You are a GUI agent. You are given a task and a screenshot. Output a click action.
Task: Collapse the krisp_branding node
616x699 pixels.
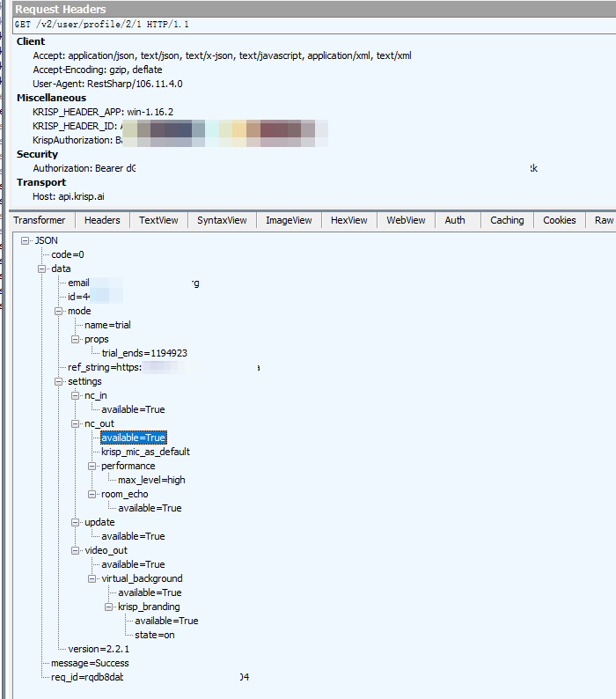pyautogui.click(x=109, y=607)
